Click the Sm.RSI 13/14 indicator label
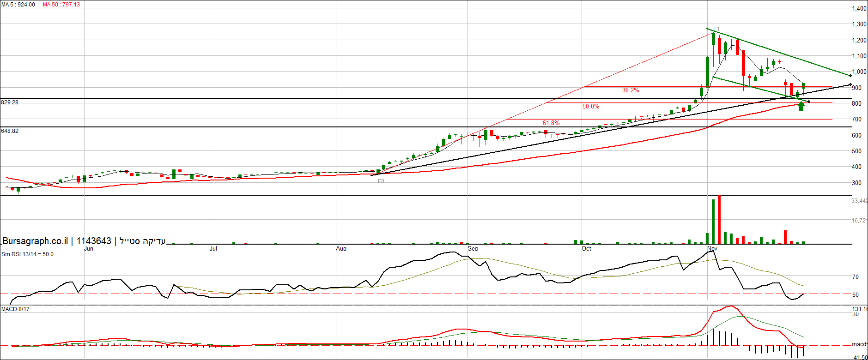This screenshot has height=360, width=868. [x=27, y=254]
